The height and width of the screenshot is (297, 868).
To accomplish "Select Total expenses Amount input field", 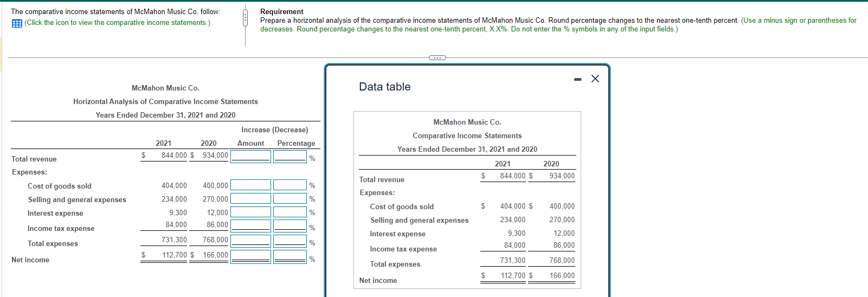I will click(x=250, y=241).
